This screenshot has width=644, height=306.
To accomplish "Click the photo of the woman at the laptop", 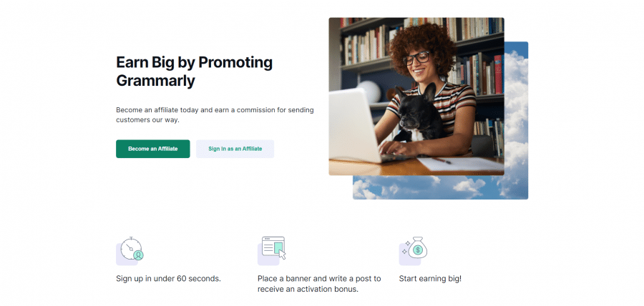I will coord(416,97).
